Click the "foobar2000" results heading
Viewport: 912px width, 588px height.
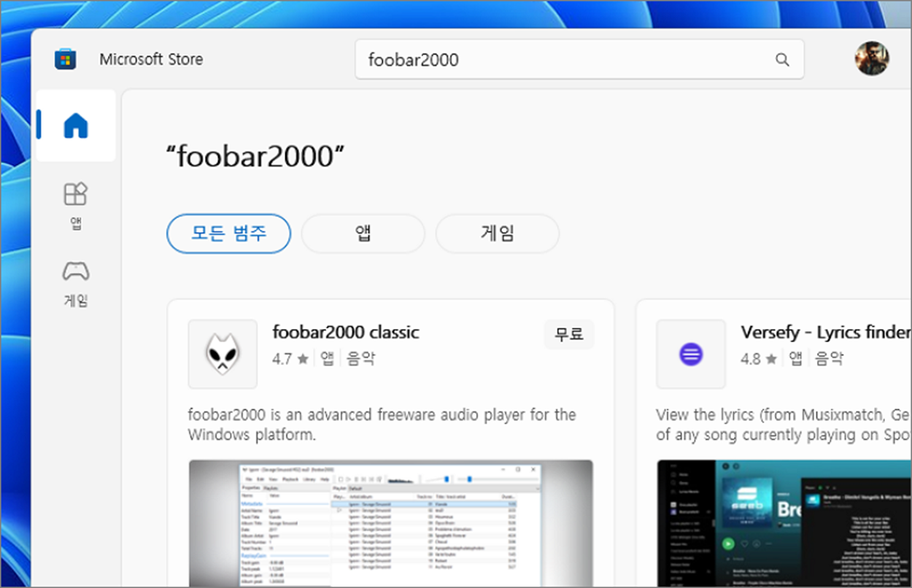[x=255, y=155]
